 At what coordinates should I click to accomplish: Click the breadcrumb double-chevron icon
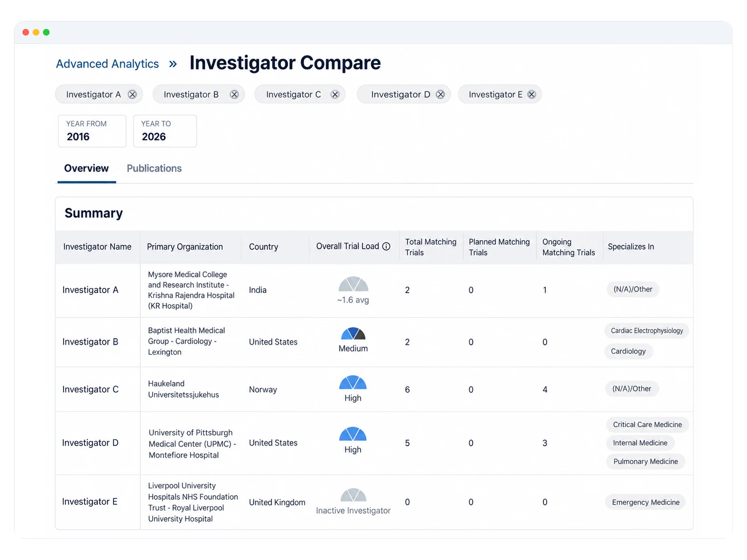(173, 64)
